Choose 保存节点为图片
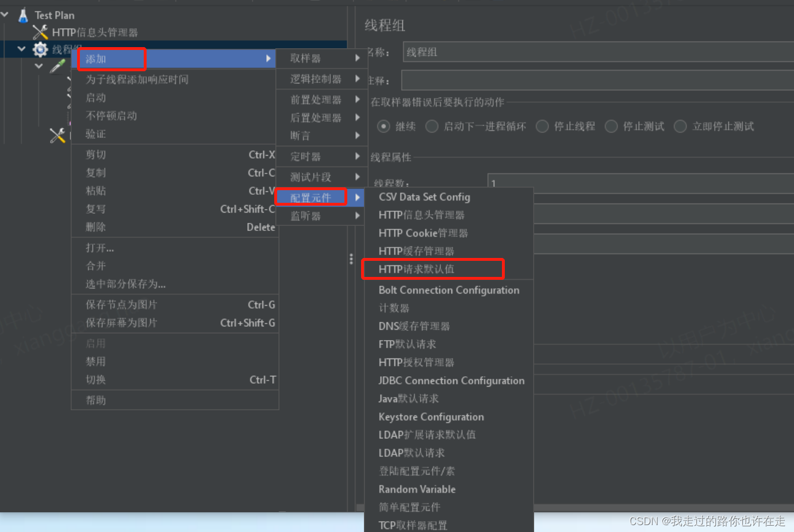Image resolution: width=794 pixels, height=532 pixels. (175, 304)
